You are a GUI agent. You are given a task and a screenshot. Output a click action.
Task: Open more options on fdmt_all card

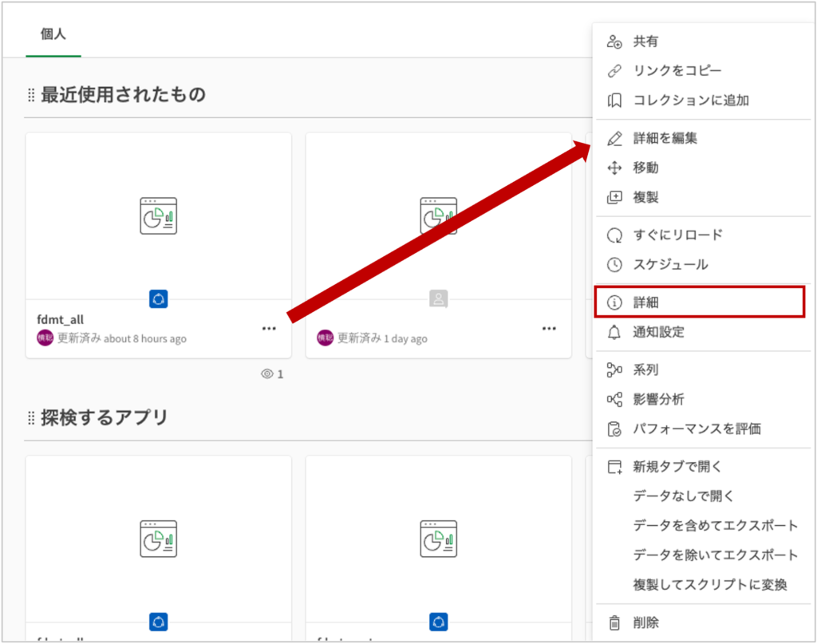269,328
